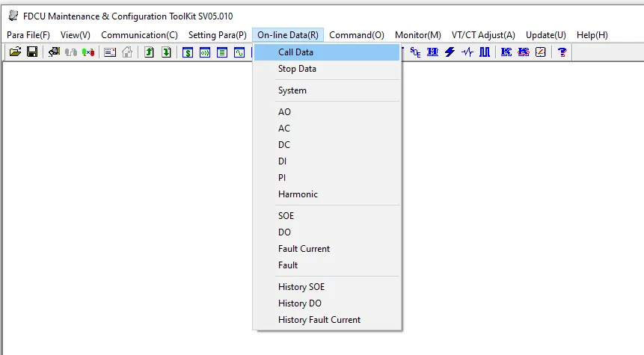
Task: Open the Update(U) menu
Action: pos(546,35)
